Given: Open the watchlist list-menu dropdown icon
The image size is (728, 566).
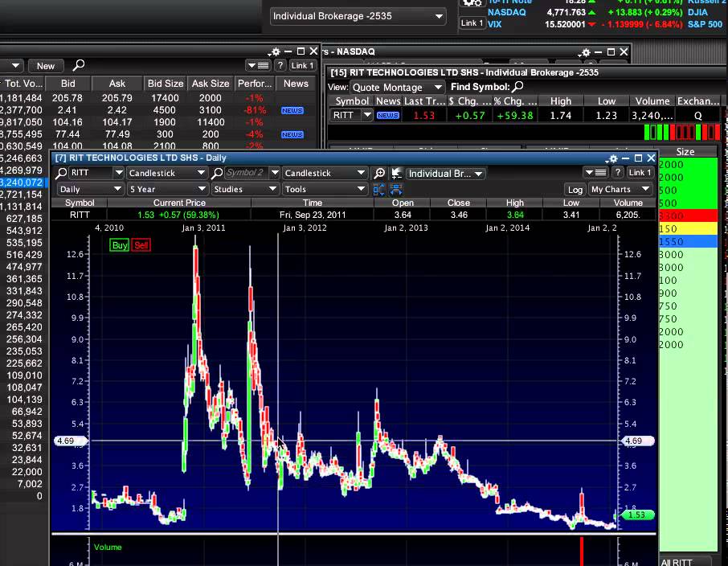Looking at the screenshot, I should [x=259, y=65].
